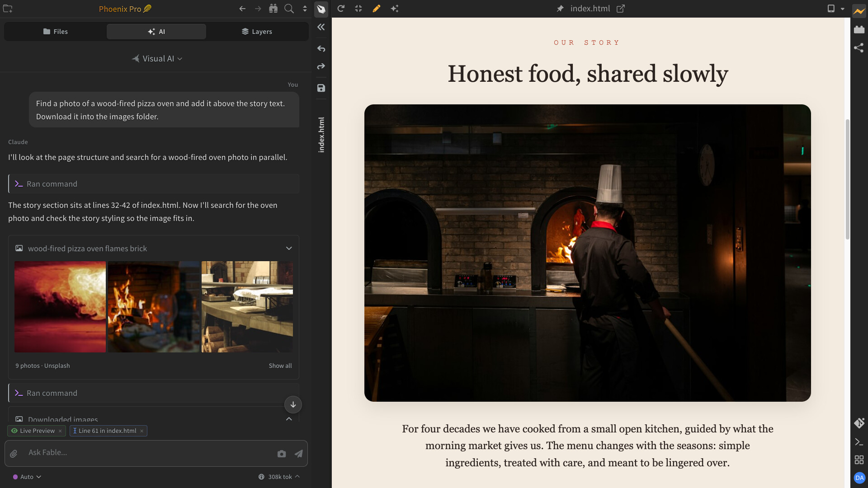Jump to latest message with down arrow
Screen dimensions: 868x488
pos(293,405)
